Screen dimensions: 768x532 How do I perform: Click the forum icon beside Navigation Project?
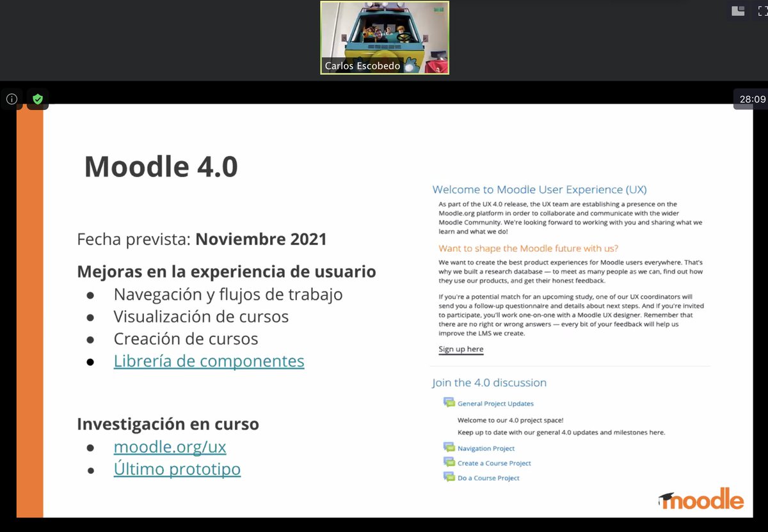[448, 447]
